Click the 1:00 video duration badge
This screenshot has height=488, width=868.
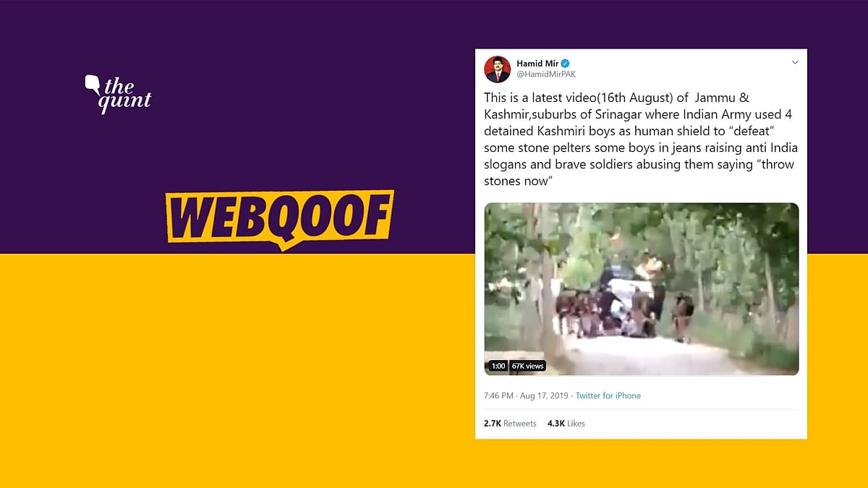click(x=498, y=367)
